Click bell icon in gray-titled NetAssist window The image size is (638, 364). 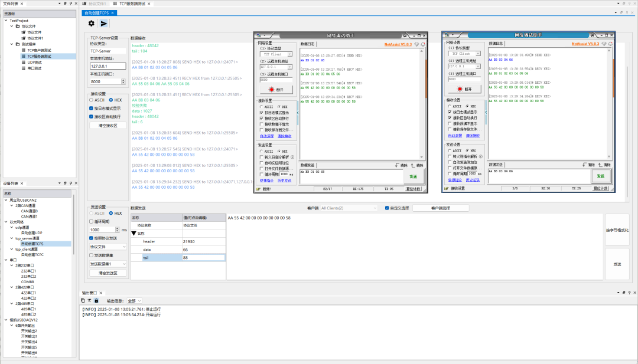pos(423,44)
